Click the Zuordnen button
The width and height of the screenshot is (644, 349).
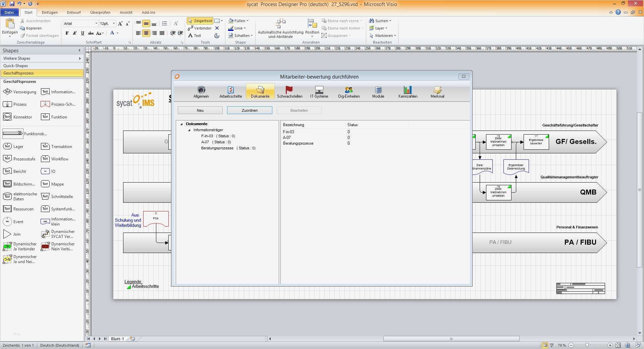pyautogui.click(x=250, y=110)
